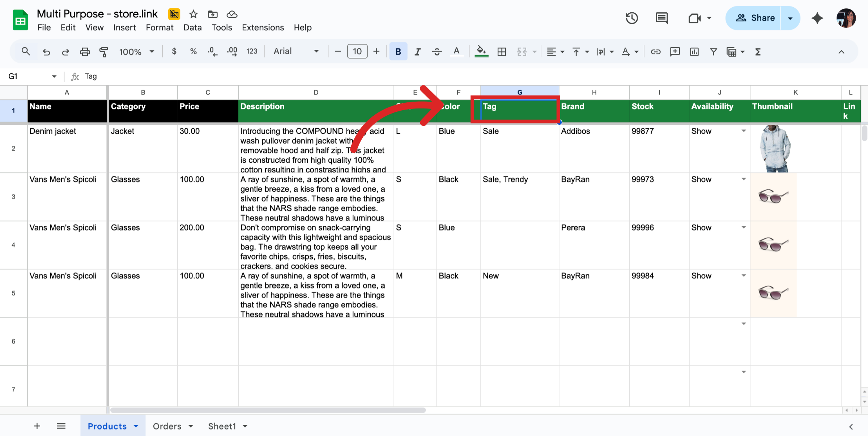This screenshot has height=436, width=868.
Task: Toggle bold formatting
Action: [398, 52]
